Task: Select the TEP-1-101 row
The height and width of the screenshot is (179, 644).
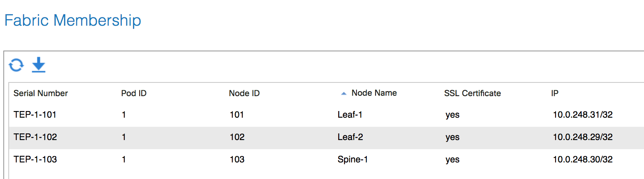Action: [327, 115]
